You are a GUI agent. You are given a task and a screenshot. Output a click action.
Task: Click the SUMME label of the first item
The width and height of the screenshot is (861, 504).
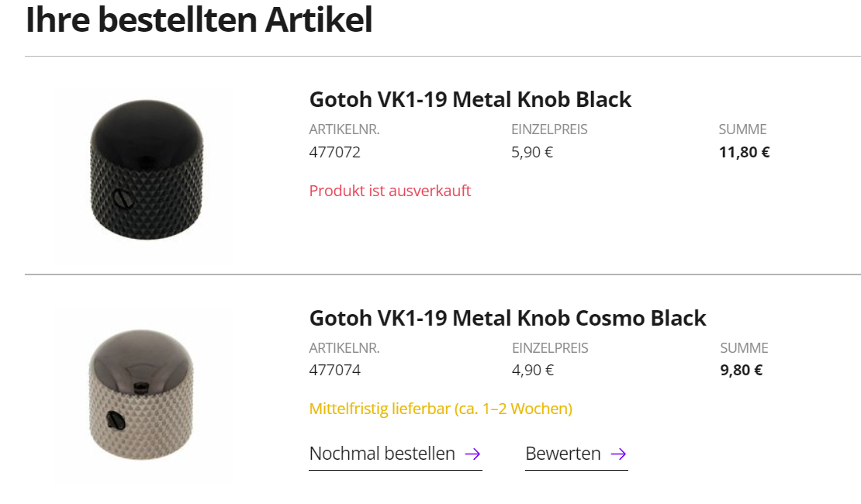[742, 129]
